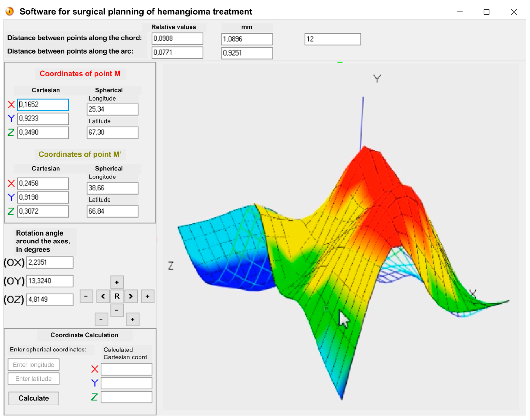Click the Enter longitude field
The image size is (530, 420).
pos(34,365)
